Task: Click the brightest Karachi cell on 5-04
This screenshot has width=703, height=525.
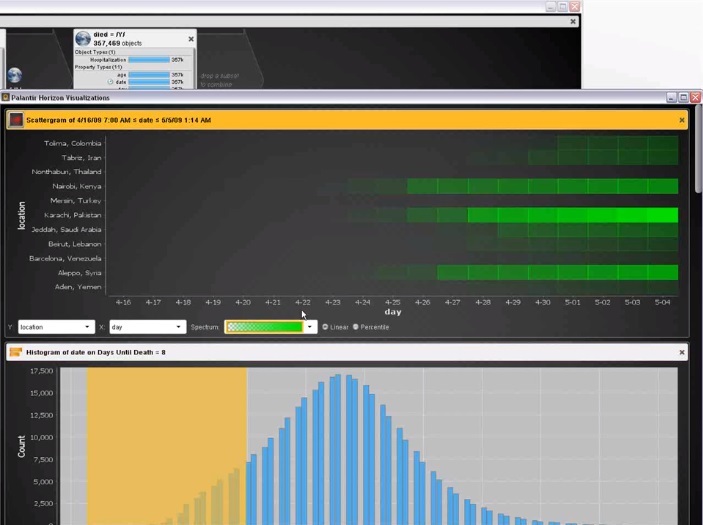Action: [x=663, y=215]
